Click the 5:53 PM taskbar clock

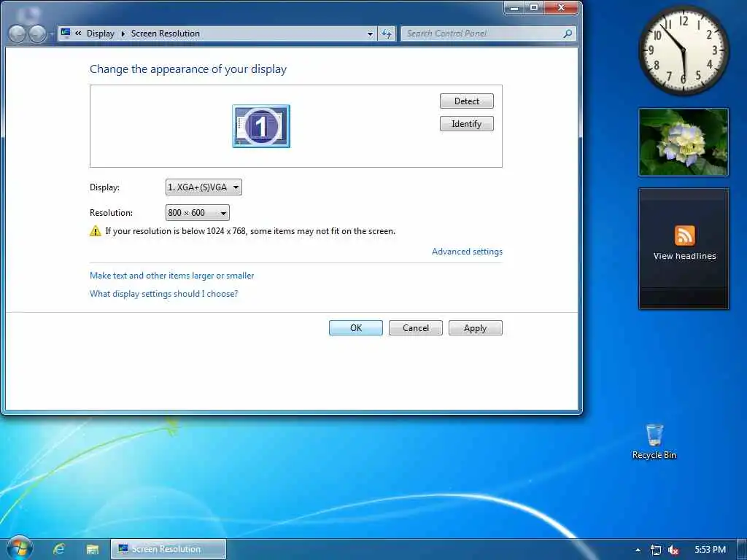pyautogui.click(x=710, y=550)
